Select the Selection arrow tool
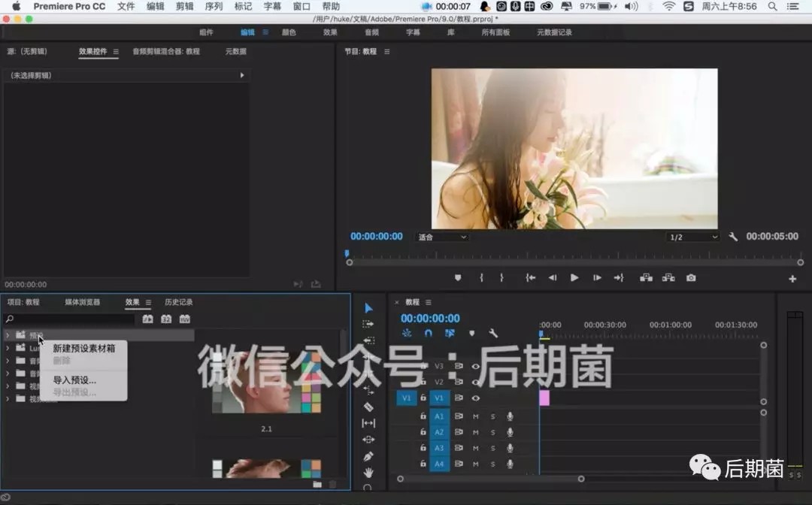 click(x=368, y=308)
